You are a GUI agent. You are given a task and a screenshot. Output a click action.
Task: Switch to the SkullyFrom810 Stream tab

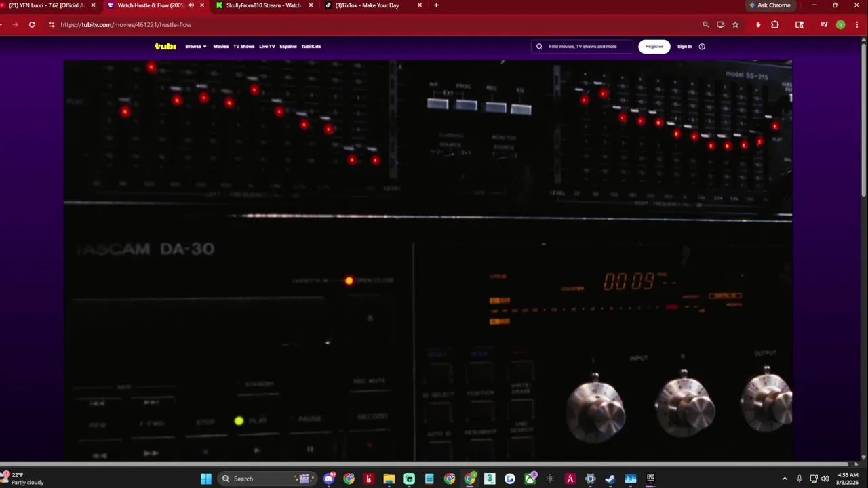click(x=263, y=5)
